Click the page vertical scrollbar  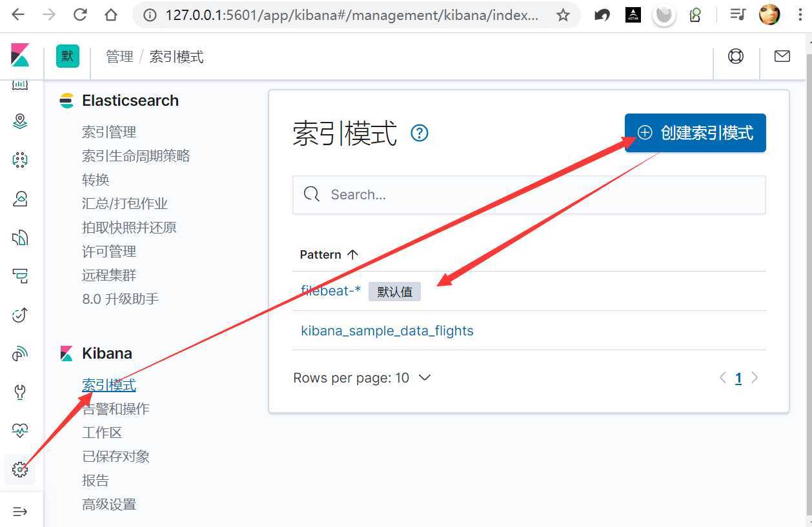tap(809, 284)
